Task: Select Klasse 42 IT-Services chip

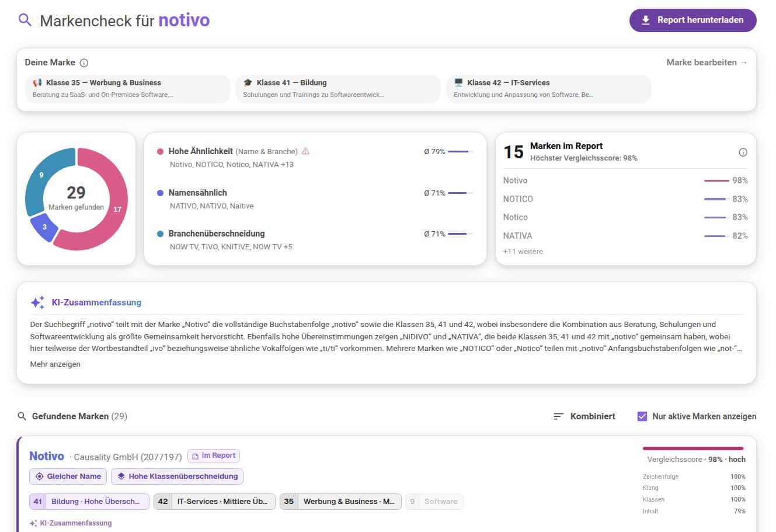Action: (549, 89)
